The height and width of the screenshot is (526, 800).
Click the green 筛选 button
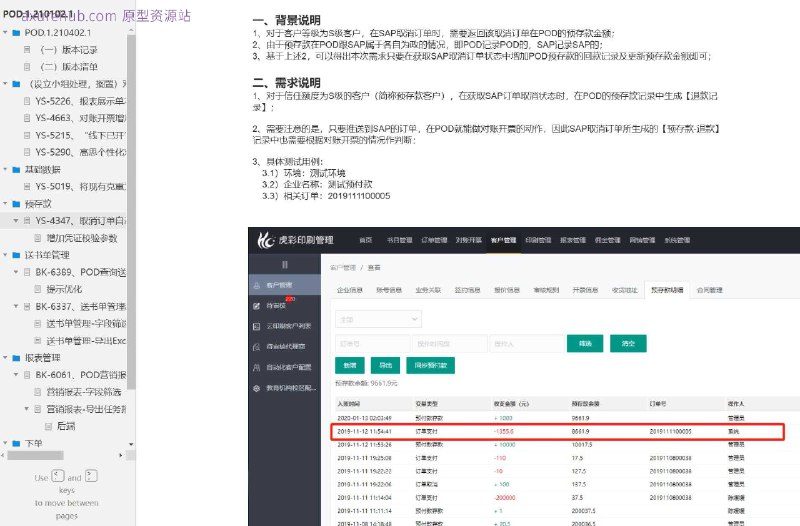tap(585, 344)
